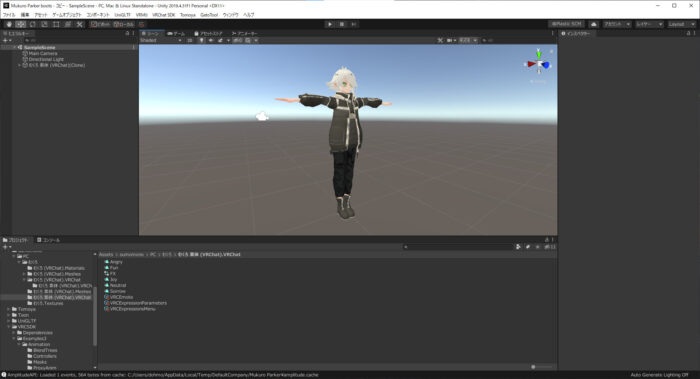Toggle the Pivot/Center handle button
Screen dimensions: 700x379
click(100, 24)
